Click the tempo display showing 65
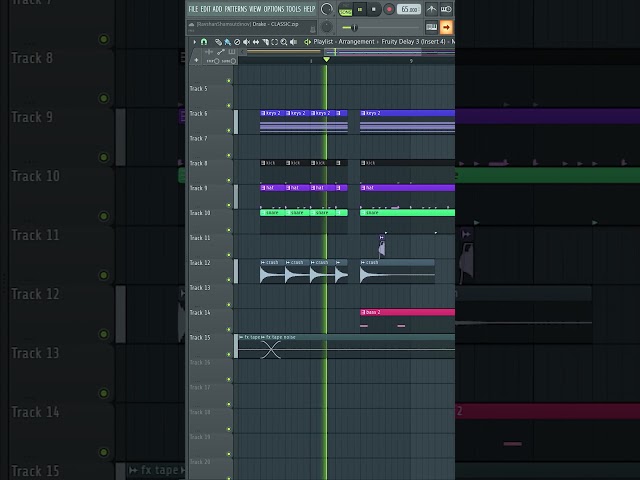The width and height of the screenshot is (640, 480). (x=408, y=9)
